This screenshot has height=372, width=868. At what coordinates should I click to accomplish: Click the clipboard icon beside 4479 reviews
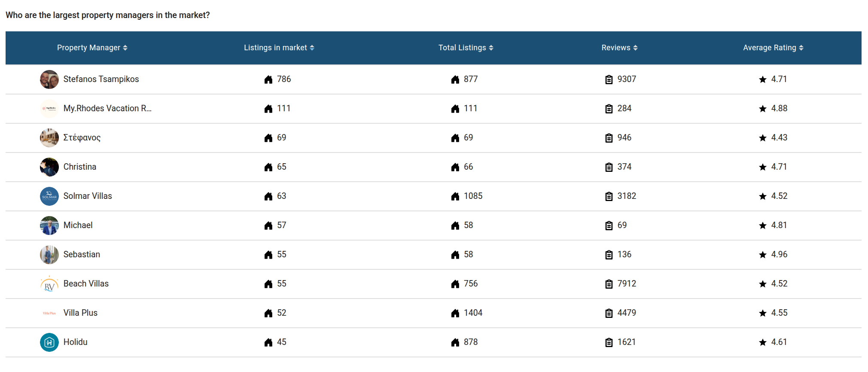click(609, 313)
